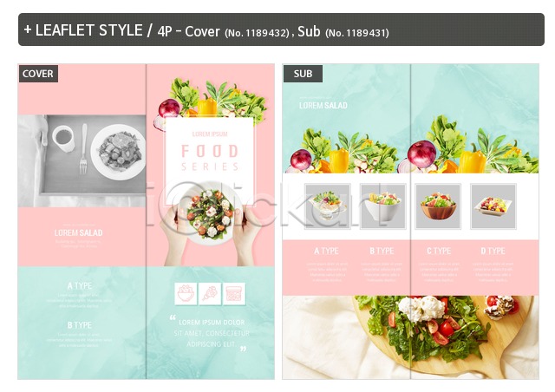555x392 pixels.
Task: Click LOREM SALAD heading on sub page
Action: click(323, 106)
